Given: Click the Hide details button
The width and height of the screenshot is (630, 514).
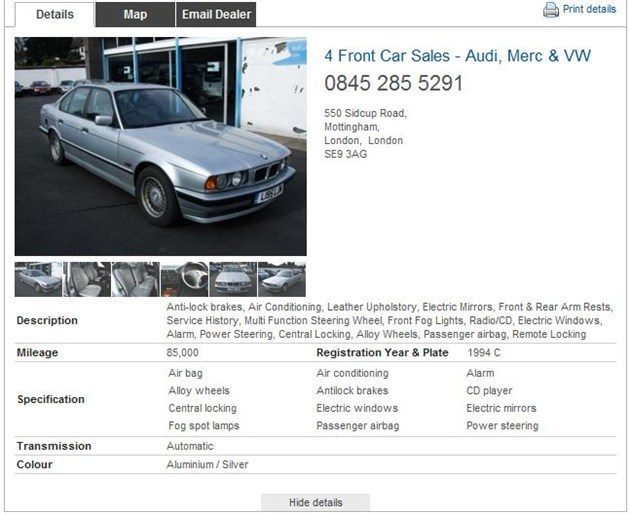Looking at the screenshot, I should (x=315, y=502).
